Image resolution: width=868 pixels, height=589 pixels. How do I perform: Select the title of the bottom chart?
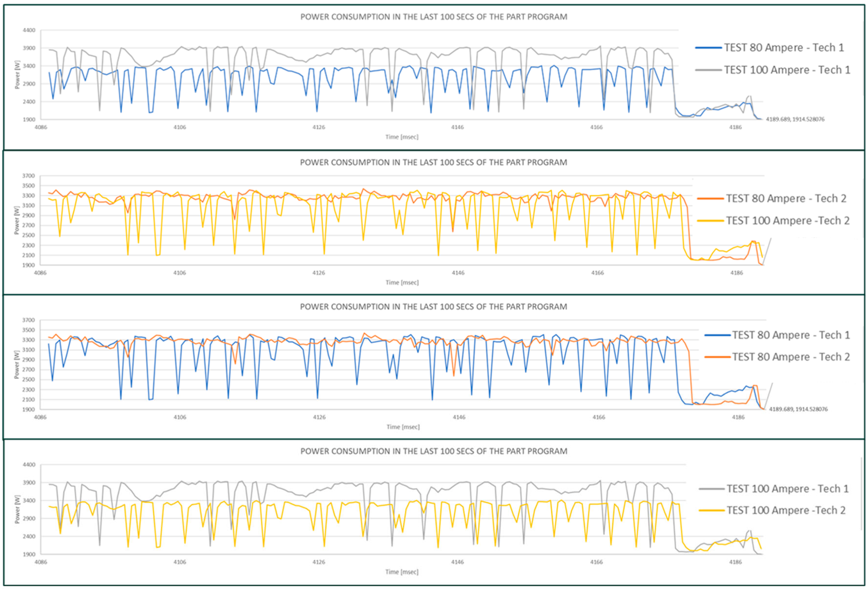434,451
